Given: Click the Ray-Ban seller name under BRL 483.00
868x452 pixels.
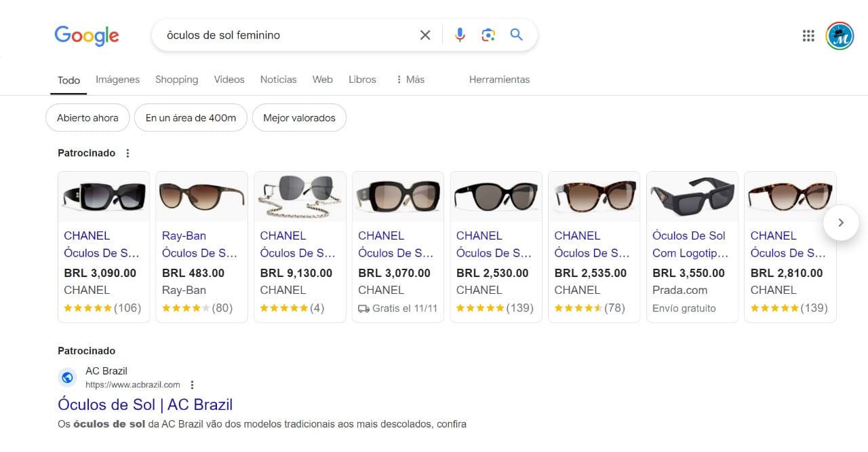Looking at the screenshot, I should [184, 290].
